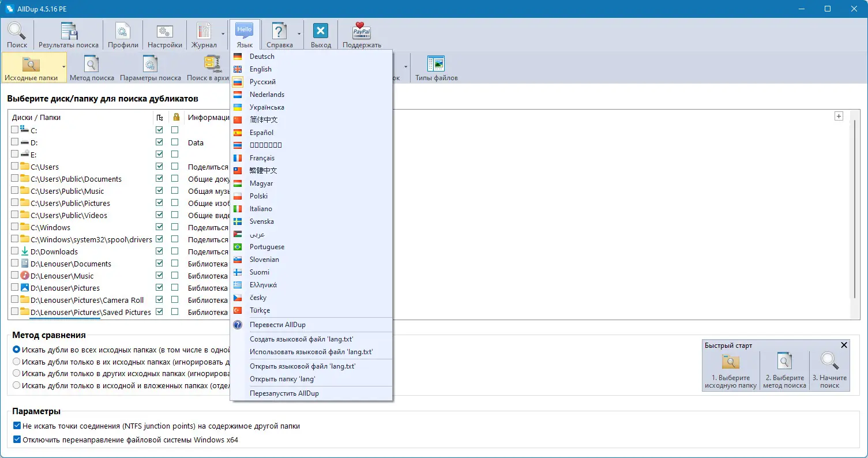Expand the Журнал dropdown arrow
Screen dimensions: 868x458
223,35
